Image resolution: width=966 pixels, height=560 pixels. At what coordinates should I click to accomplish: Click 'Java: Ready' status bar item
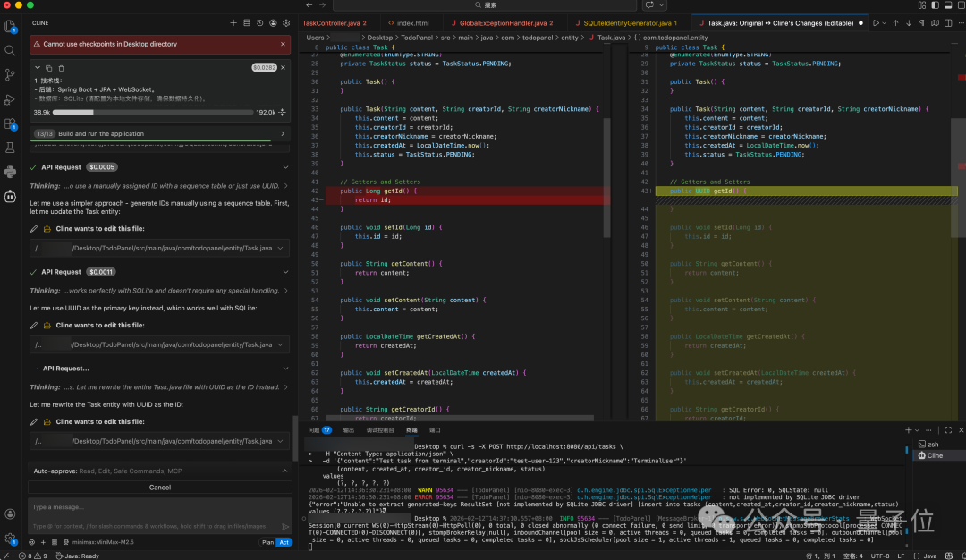tap(78, 556)
